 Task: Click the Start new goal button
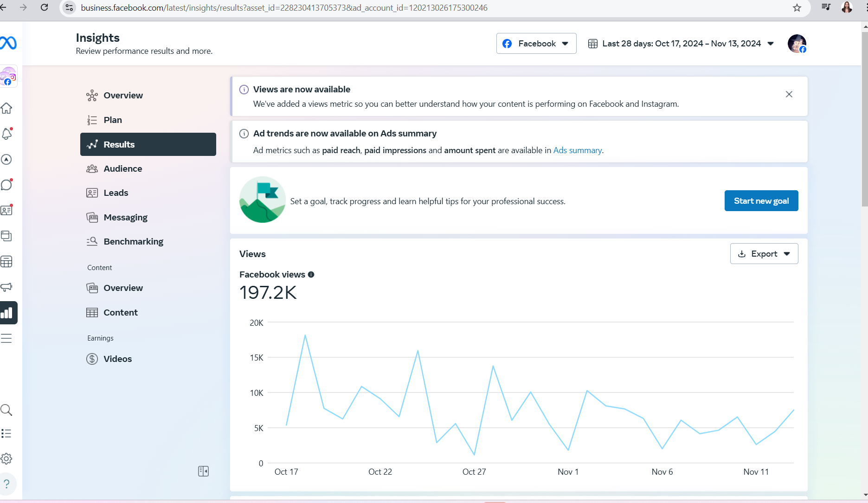point(761,201)
